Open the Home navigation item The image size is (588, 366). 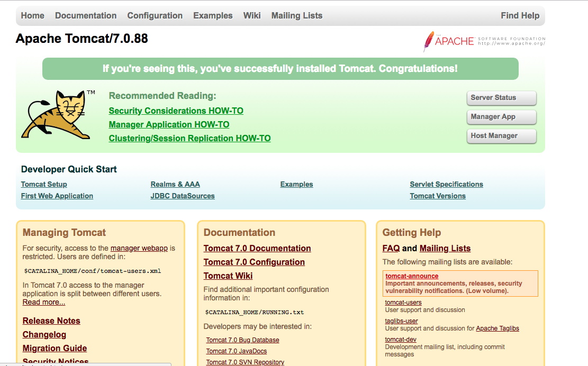point(33,16)
